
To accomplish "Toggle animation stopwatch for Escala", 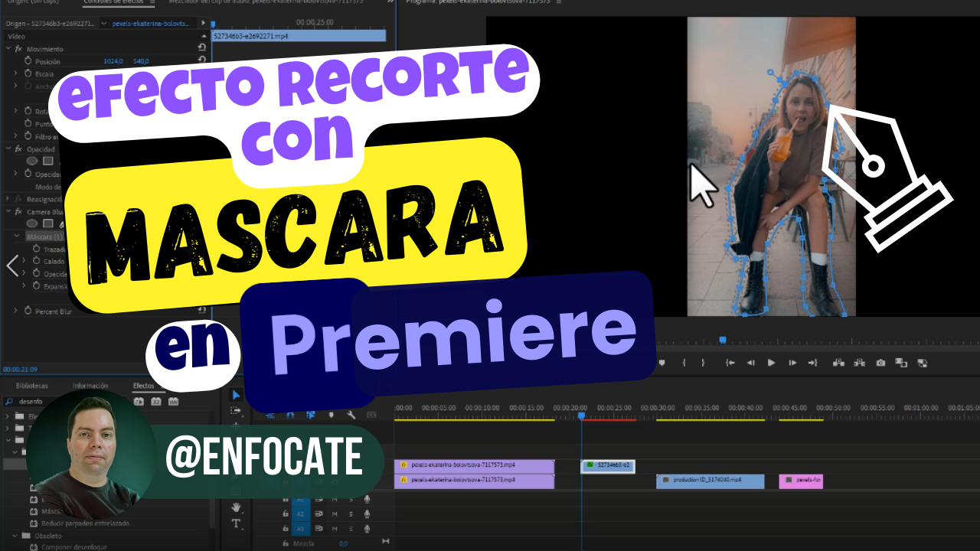I will 28,73.
